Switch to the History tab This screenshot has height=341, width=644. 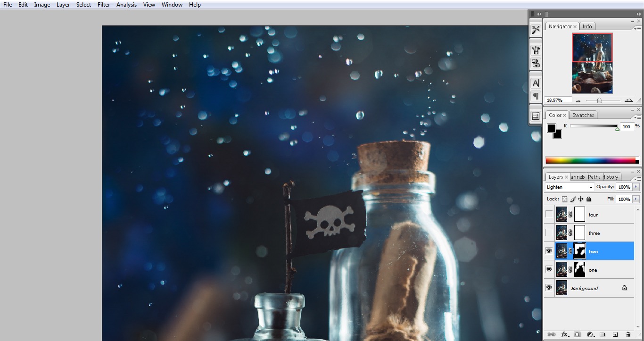[611, 177]
